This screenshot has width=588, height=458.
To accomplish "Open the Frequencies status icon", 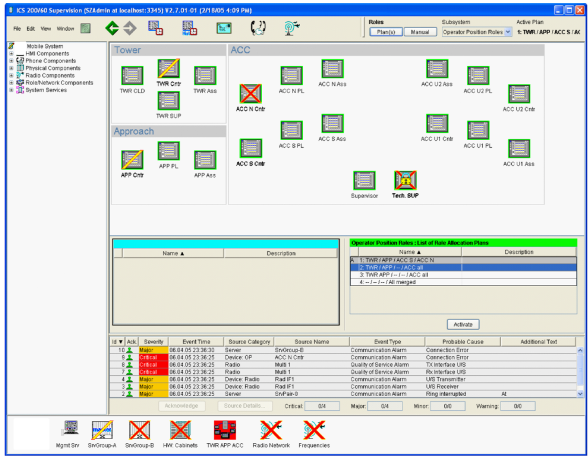I will tap(314, 430).
